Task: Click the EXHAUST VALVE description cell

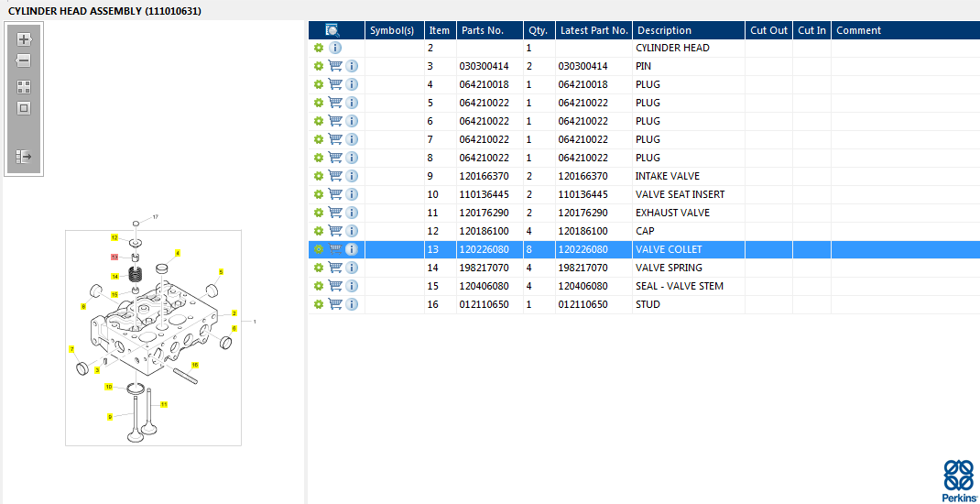Action: tap(689, 213)
